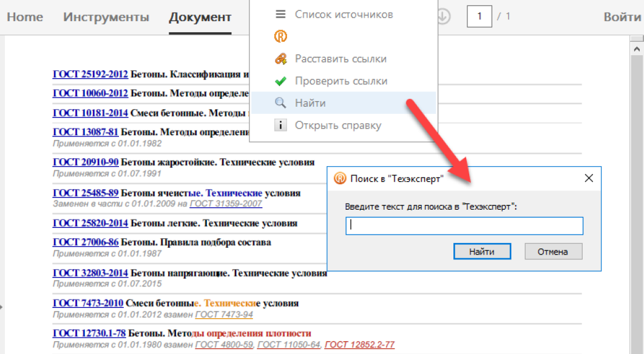
Task: Click the next page down-arrow icon
Action: 444,16
